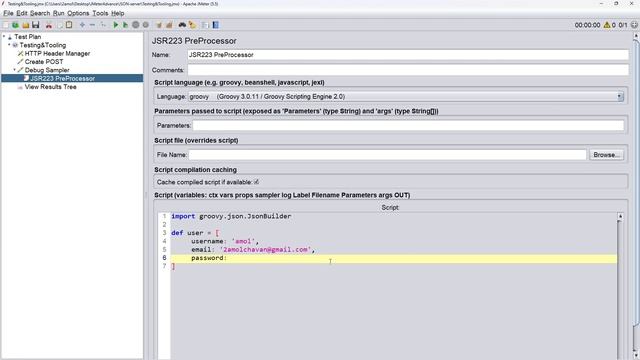
Task: Open Search with binoculars icon
Action: (x=182, y=25)
